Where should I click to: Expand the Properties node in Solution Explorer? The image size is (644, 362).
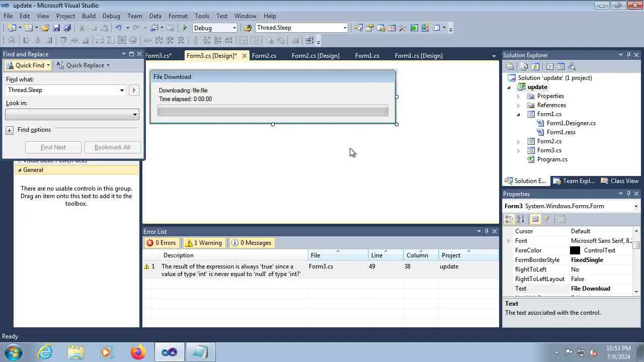tap(519, 96)
